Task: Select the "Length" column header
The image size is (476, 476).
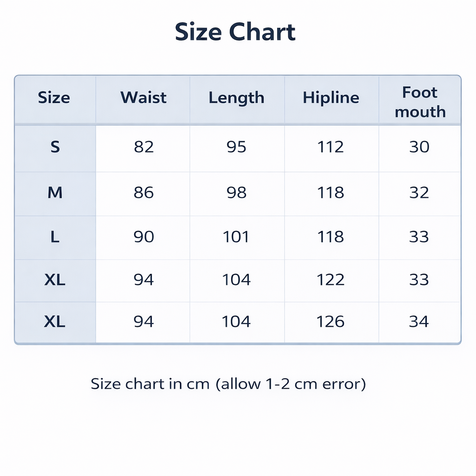Action: 236,98
